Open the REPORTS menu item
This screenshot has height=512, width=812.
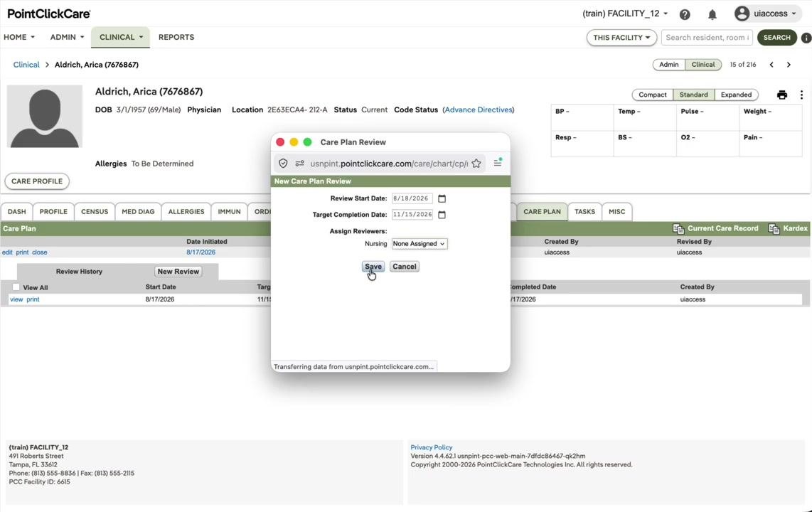[176, 37]
